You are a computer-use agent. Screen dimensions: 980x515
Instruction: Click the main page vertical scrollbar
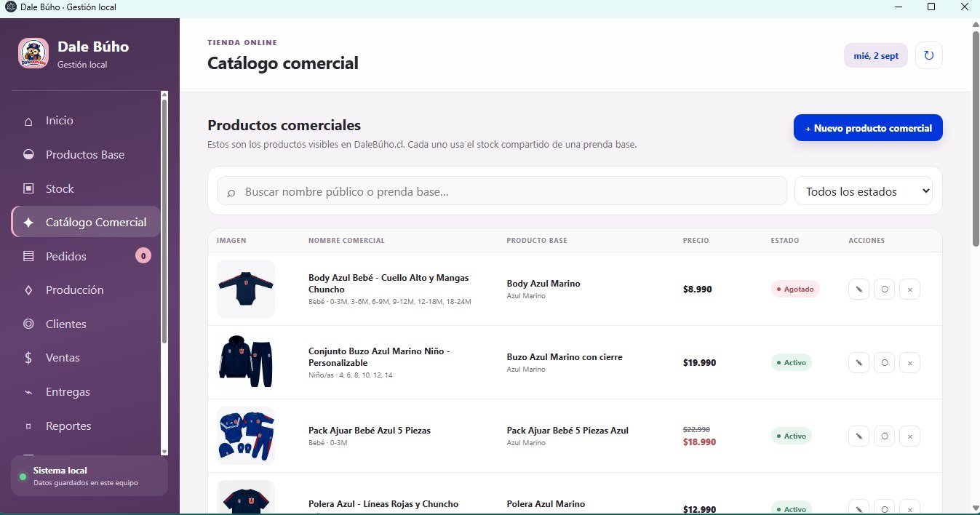tap(976, 138)
